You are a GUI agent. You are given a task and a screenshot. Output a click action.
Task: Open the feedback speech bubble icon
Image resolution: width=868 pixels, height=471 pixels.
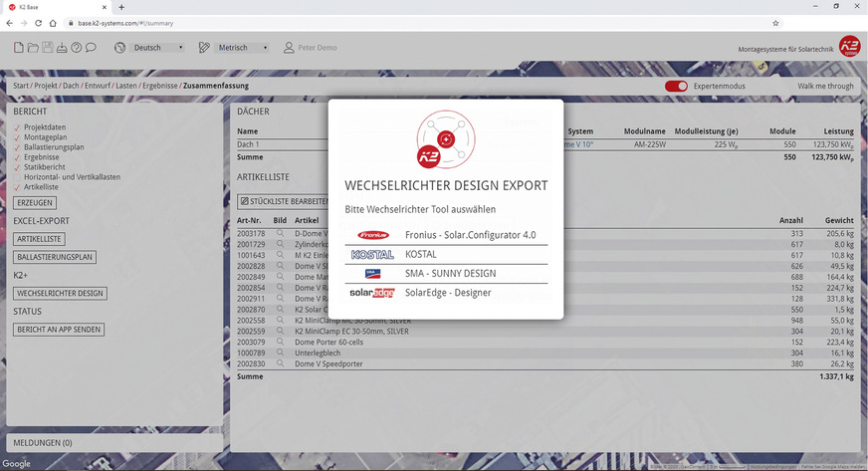pyautogui.click(x=91, y=47)
